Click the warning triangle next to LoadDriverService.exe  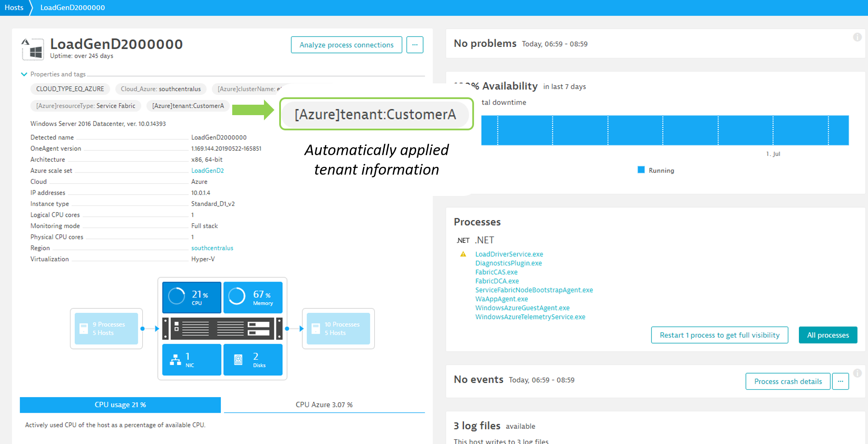coord(463,254)
